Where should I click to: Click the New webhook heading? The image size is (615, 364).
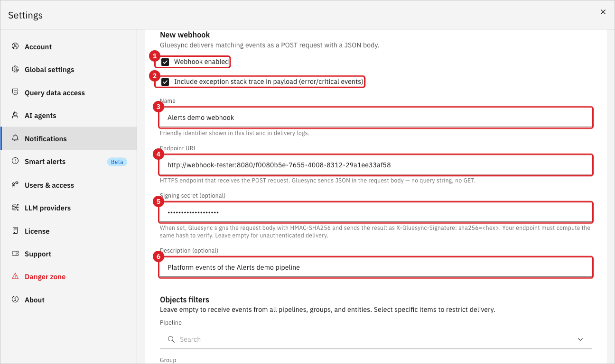(x=185, y=35)
